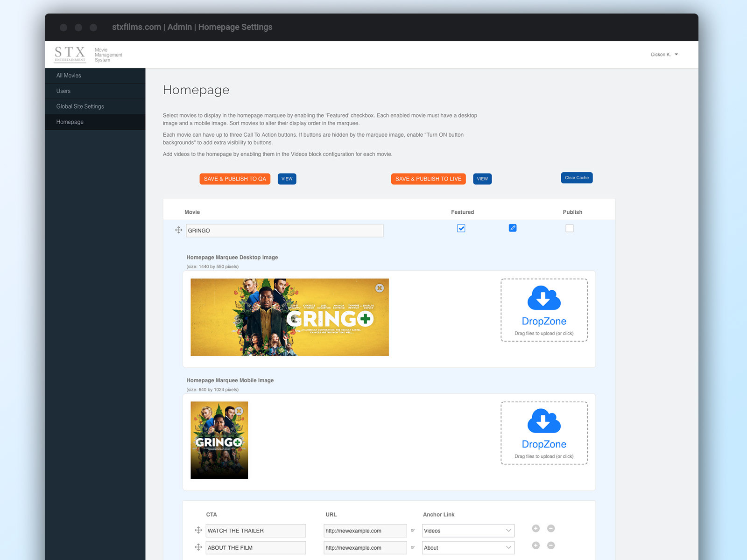The height and width of the screenshot is (560, 747).
Task: Click plus icon in ABOUT THE FILM row
Action: (x=536, y=545)
